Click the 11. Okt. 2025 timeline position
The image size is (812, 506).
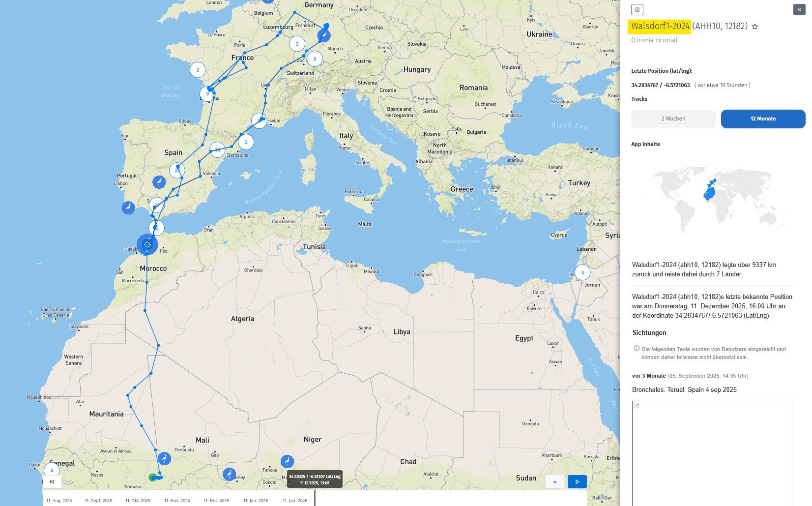(138, 500)
